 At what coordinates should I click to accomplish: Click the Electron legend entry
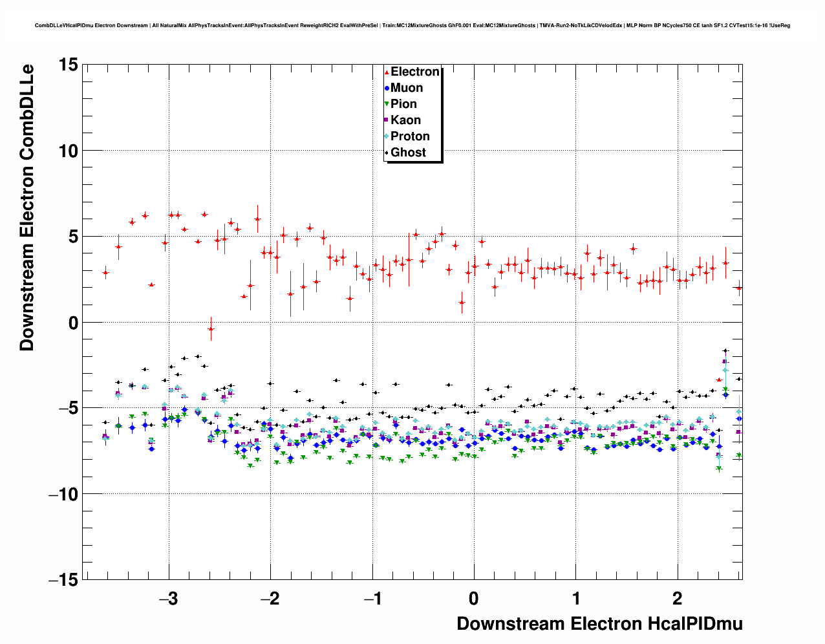(412, 72)
